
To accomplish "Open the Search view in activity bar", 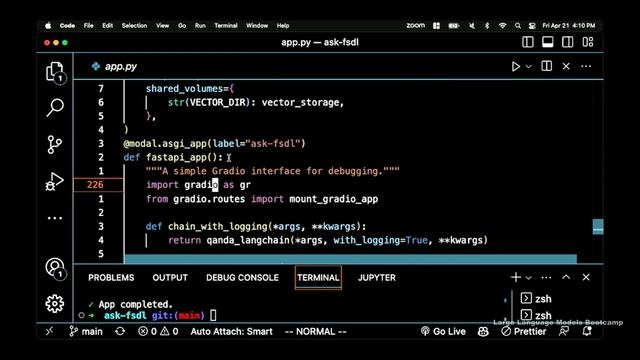I will (x=55, y=108).
